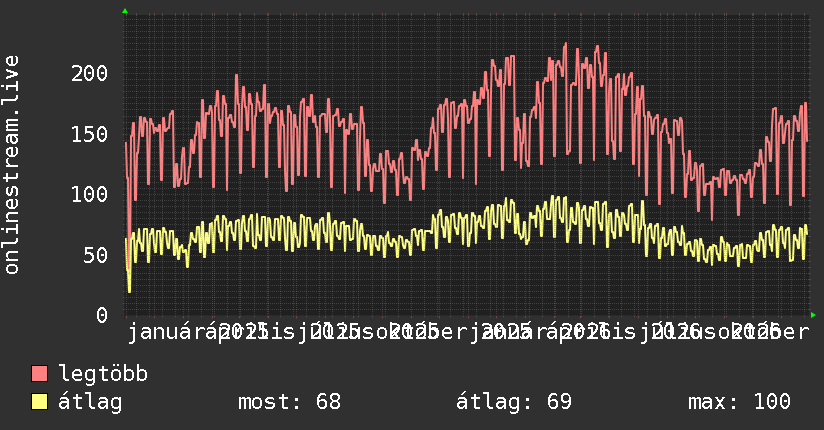Click the átlag legend label beside yellow swatch
The image size is (824, 430).
coord(90,402)
